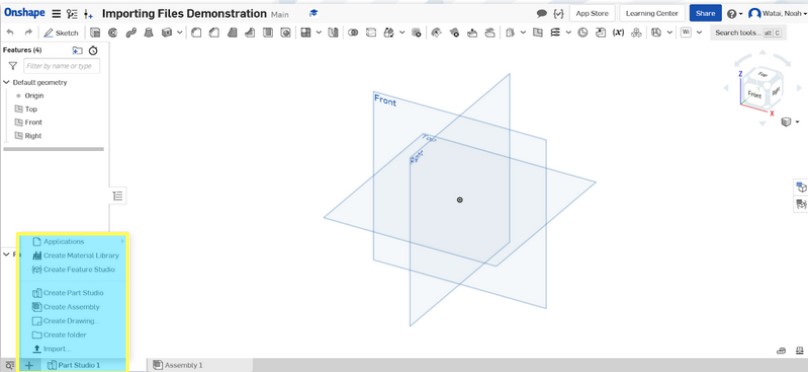Image resolution: width=808 pixels, height=372 pixels.
Task: Click the insert new feature folder icon
Action: [77, 50]
